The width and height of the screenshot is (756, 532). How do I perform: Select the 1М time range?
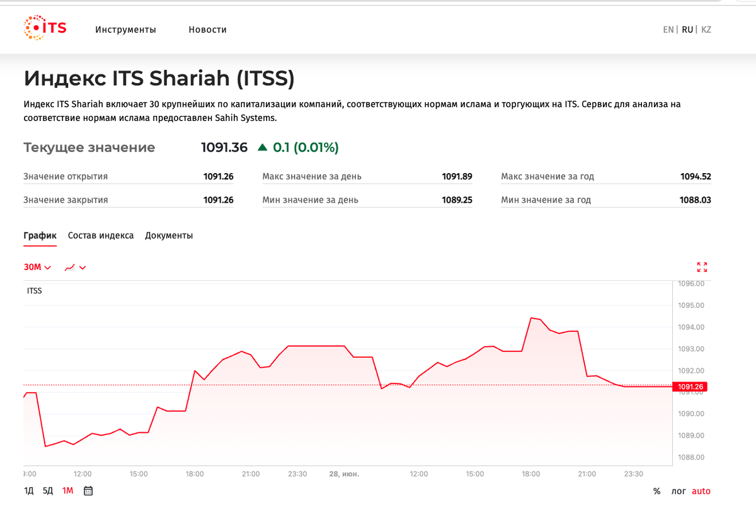[x=67, y=491]
